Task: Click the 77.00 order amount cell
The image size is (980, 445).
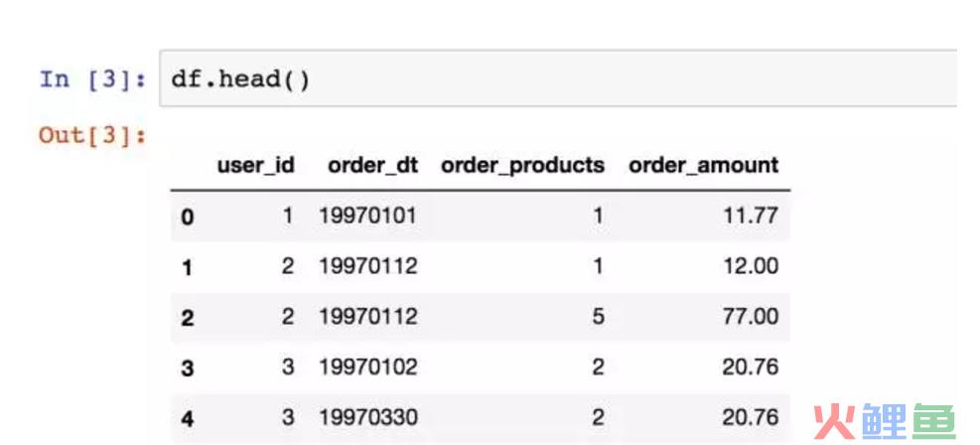Action: click(x=751, y=316)
